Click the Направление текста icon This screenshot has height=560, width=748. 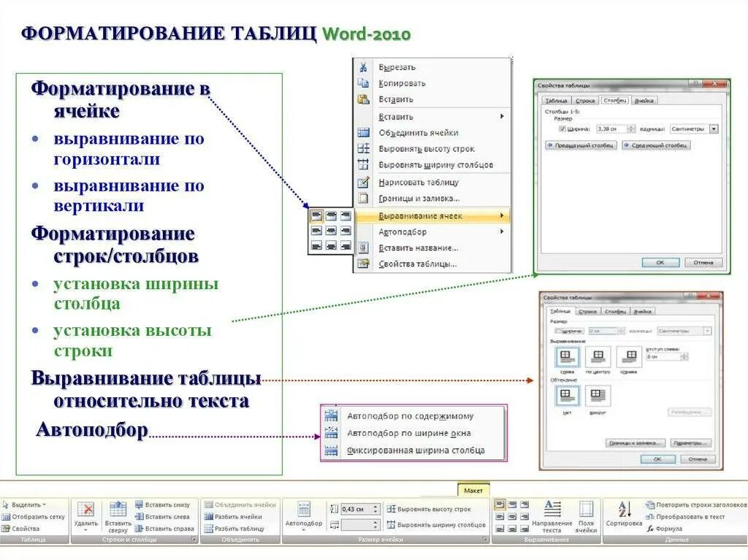(552, 508)
